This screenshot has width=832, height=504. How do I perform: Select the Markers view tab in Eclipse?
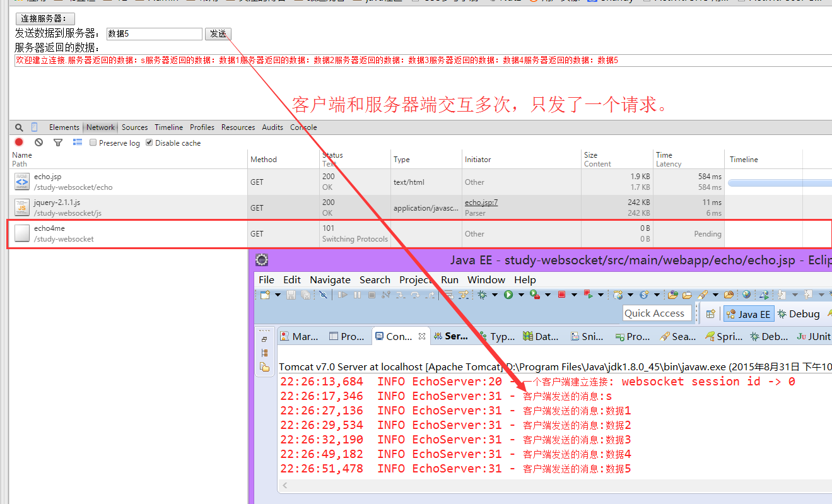click(299, 336)
